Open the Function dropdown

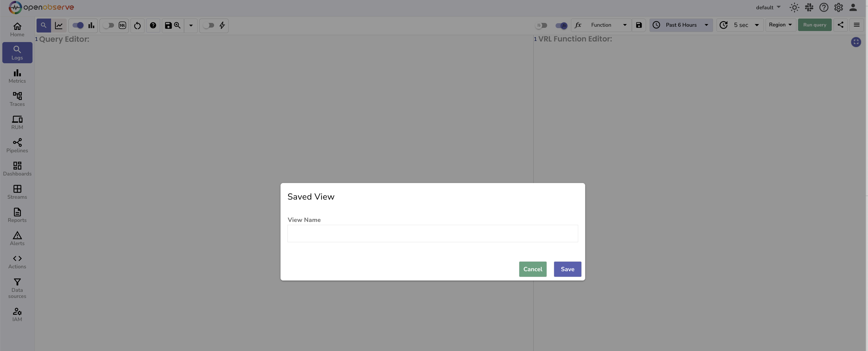601,25
